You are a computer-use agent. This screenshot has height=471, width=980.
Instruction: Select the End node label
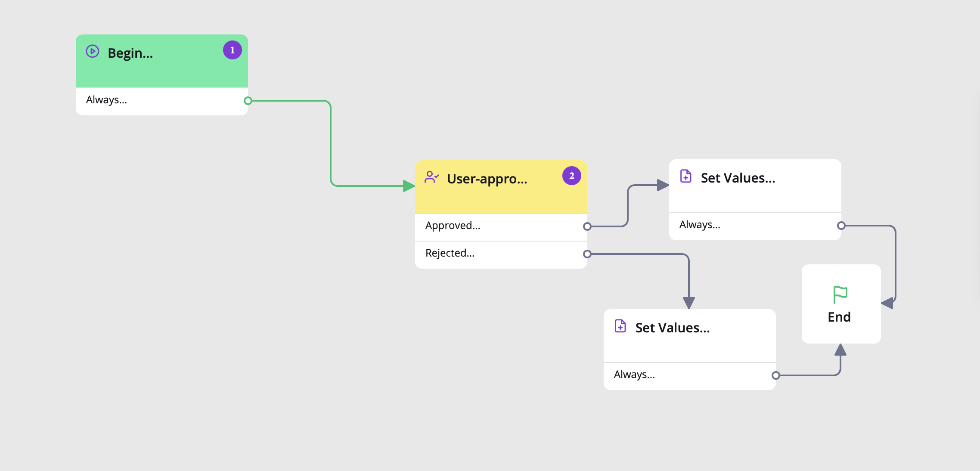pos(839,317)
